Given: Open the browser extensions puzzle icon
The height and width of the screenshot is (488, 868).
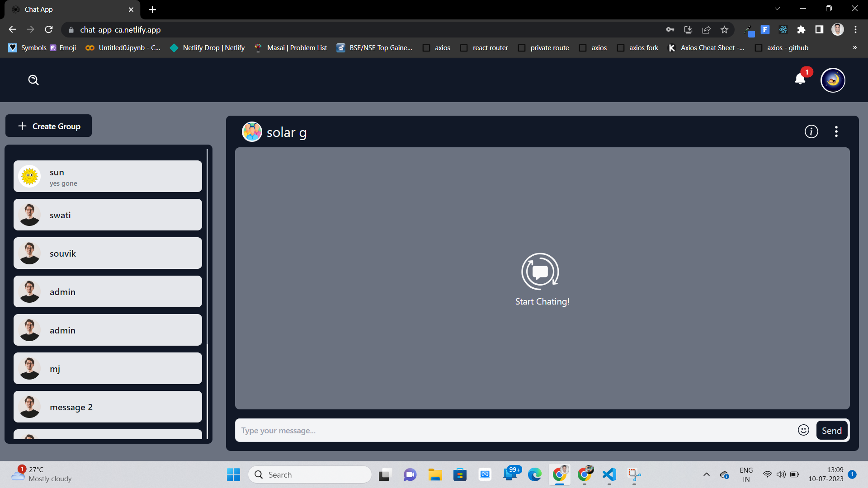Looking at the screenshot, I should tap(801, 30).
